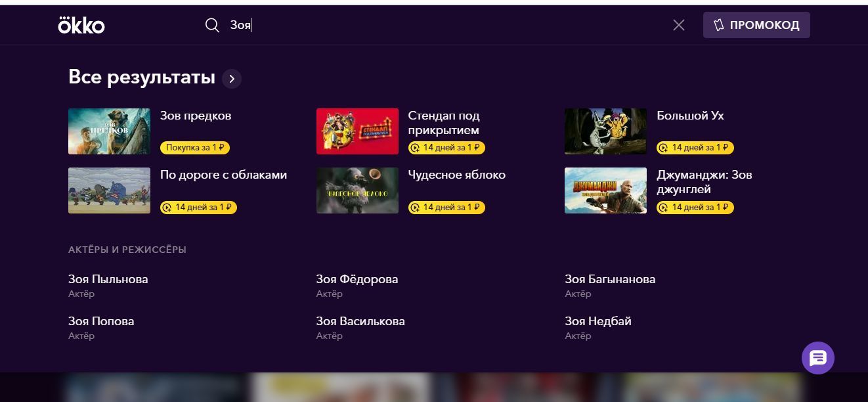Viewport: 868px width, 402px height.
Task: Click the АКТЁРЫ И РЕЖИССЁРЫ section label
Action: point(127,250)
